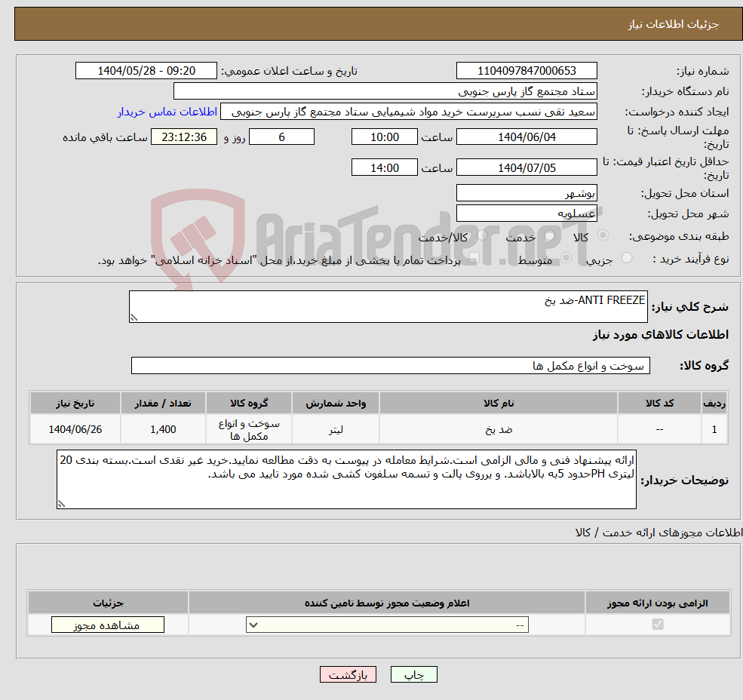Click the validity time field 14:00

click(384, 167)
